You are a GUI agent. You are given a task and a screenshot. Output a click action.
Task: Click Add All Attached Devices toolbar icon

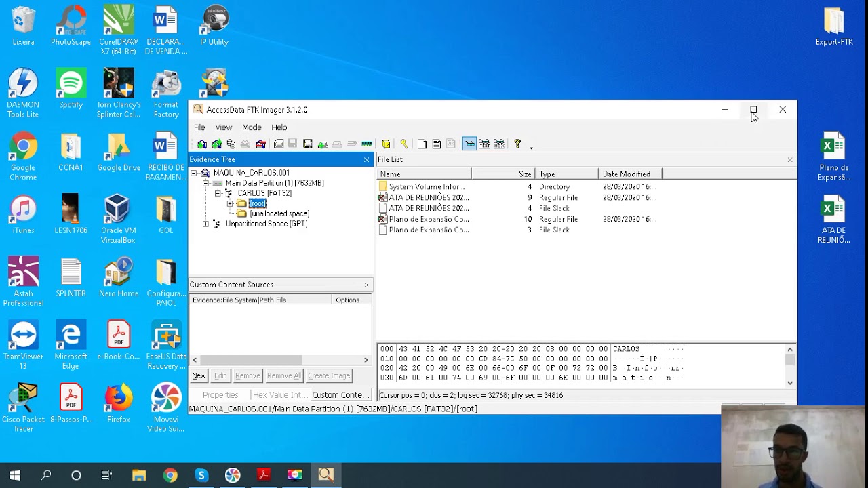click(217, 144)
